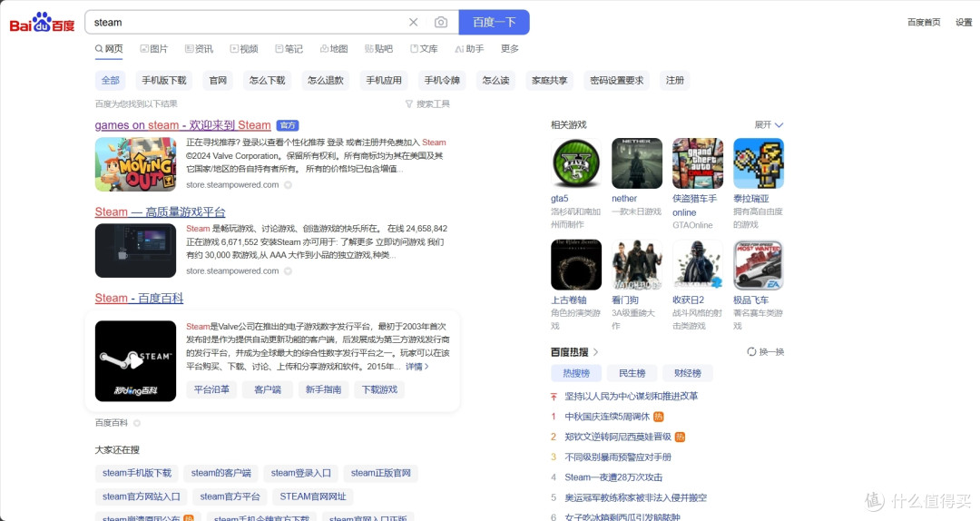980x521 pixels.
Task: Click related search steam手机版下载
Action: pyautogui.click(x=137, y=474)
